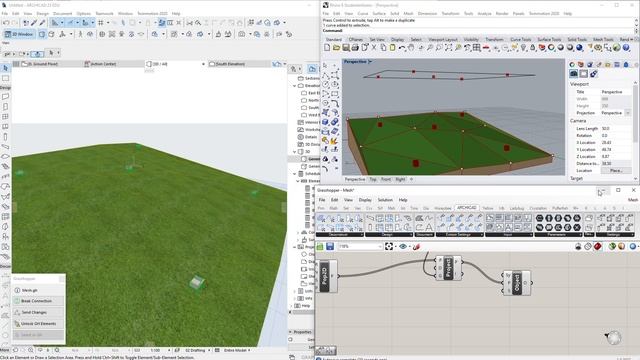Open the camera properties icon in Rhino panel
This screenshot has height=360, width=640.
tap(573, 73)
